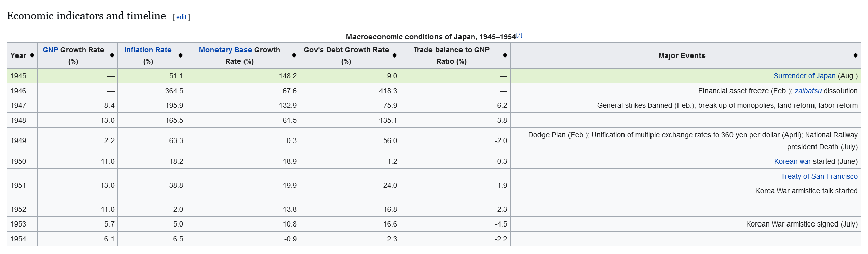The image size is (868, 254).
Task: Click Gov's Debt Growth Rate sort arrows
Action: pyautogui.click(x=395, y=55)
